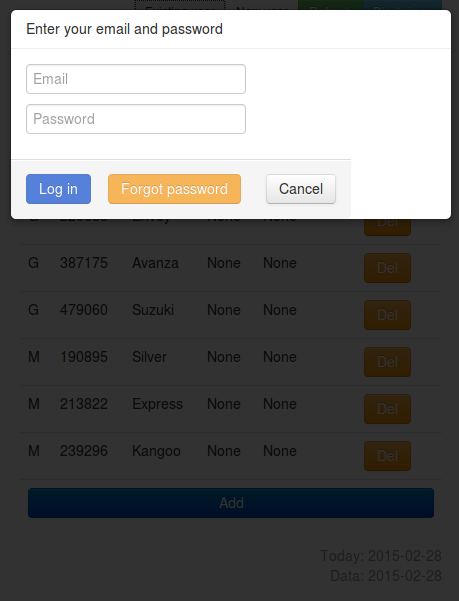Screen dimensions: 459x601
Task: Click the Del button partly hidden by the dialog
Action: point(387,227)
